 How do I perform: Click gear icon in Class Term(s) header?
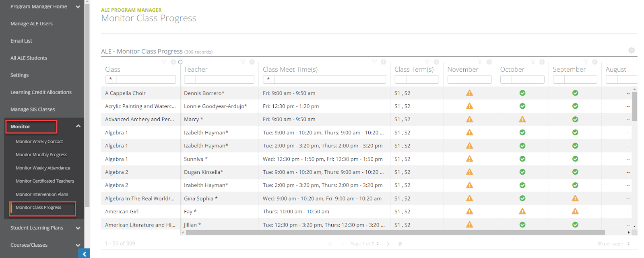coord(436,62)
